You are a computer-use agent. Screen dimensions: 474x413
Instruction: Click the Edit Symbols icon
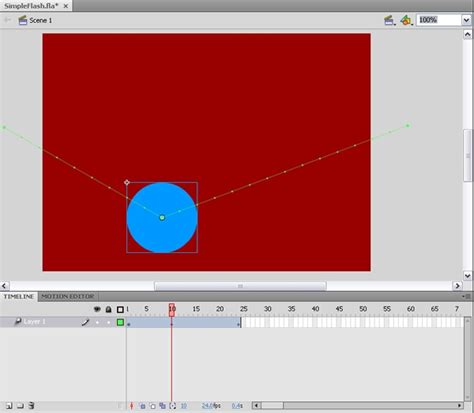406,20
